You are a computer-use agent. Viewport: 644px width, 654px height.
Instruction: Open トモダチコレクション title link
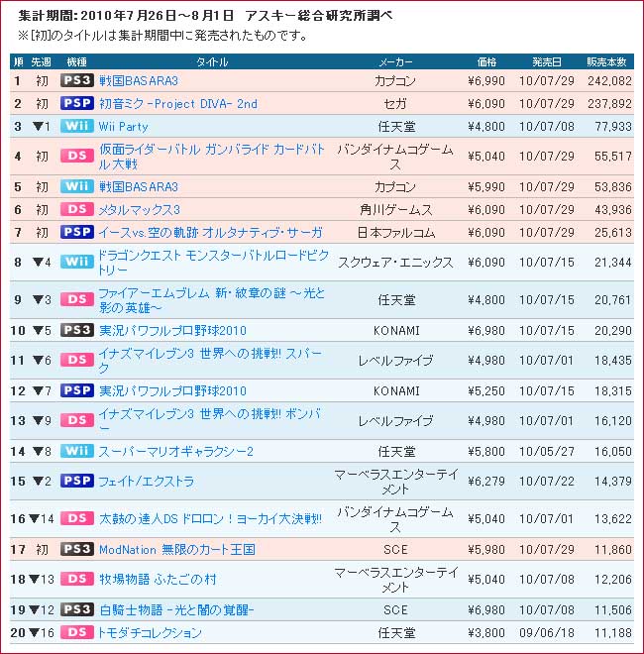pyautogui.click(x=150, y=633)
